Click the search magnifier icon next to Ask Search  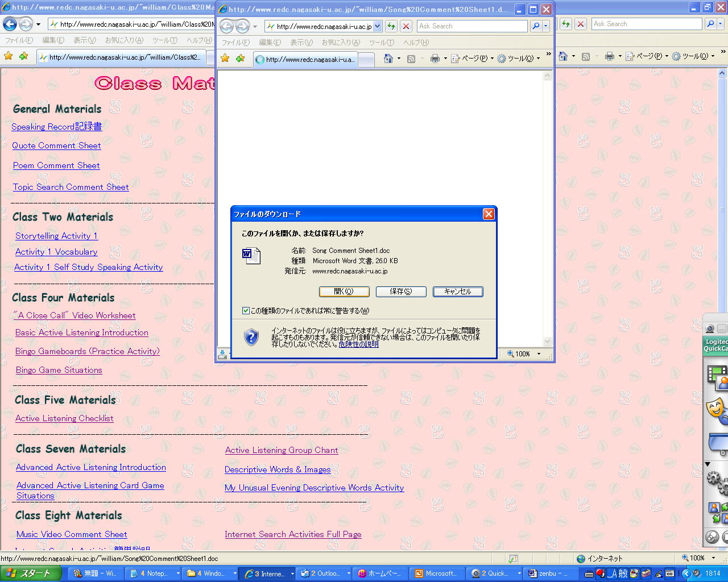click(x=536, y=26)
